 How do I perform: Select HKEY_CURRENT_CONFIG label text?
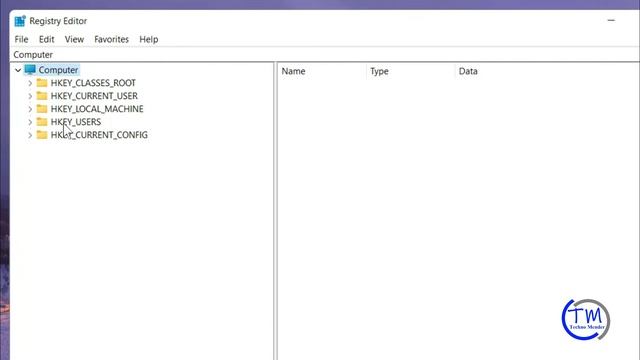click(x=99, y=135)
